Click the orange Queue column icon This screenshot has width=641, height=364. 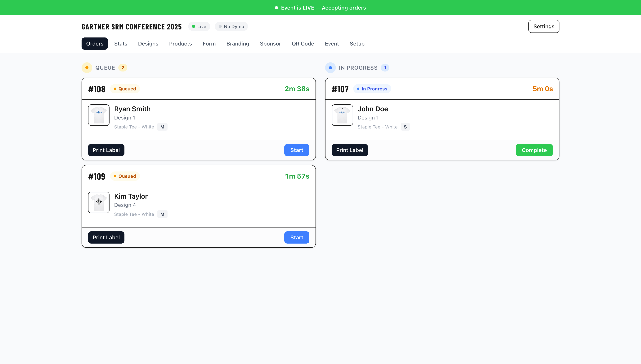(x=87, y=68)
